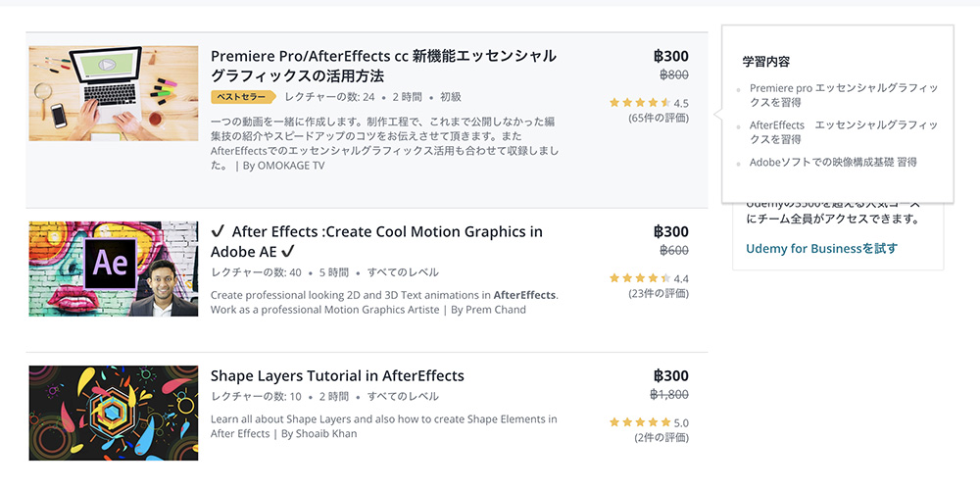The height and width of the screenshot is (490, 980).
Task: Open the Shape Layers colorful thumbnail
Action: tap(113, 414)
